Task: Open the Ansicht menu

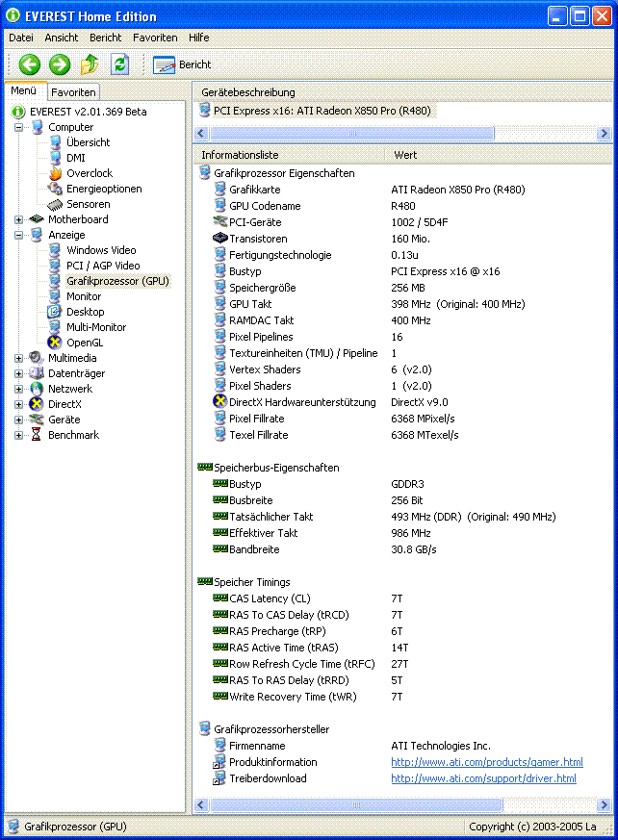Action: point(61,38)
